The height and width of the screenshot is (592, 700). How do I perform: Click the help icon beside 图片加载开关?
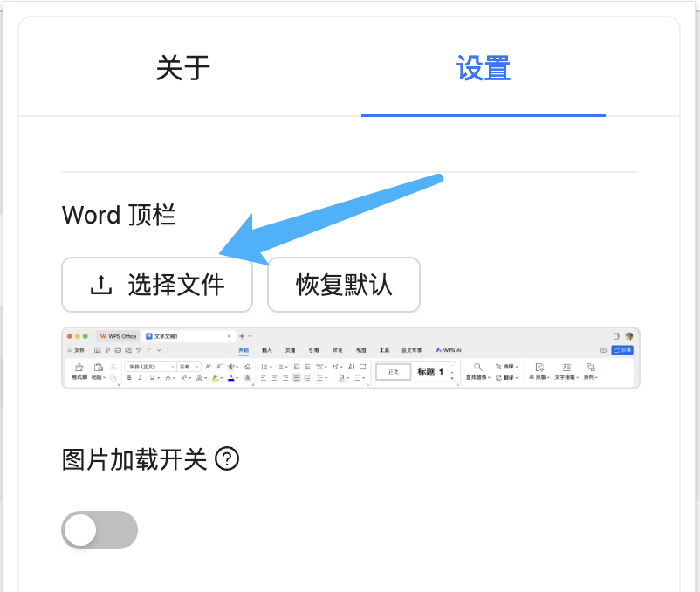pyautogui.click(x=227, y=458)
